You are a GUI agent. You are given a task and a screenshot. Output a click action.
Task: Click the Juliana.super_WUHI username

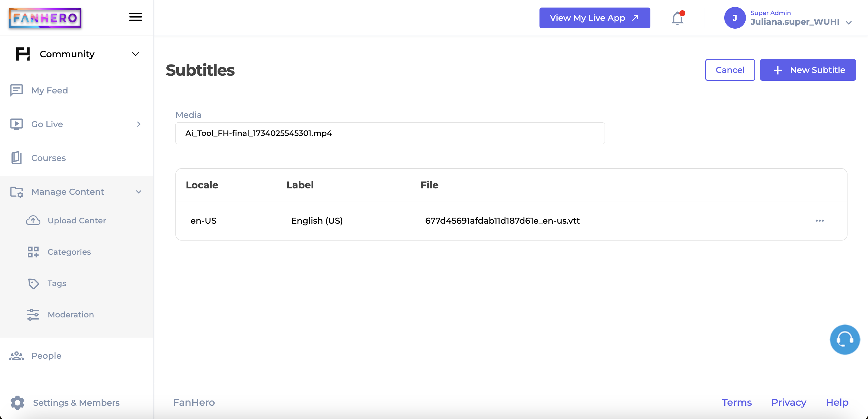(794, 22)
